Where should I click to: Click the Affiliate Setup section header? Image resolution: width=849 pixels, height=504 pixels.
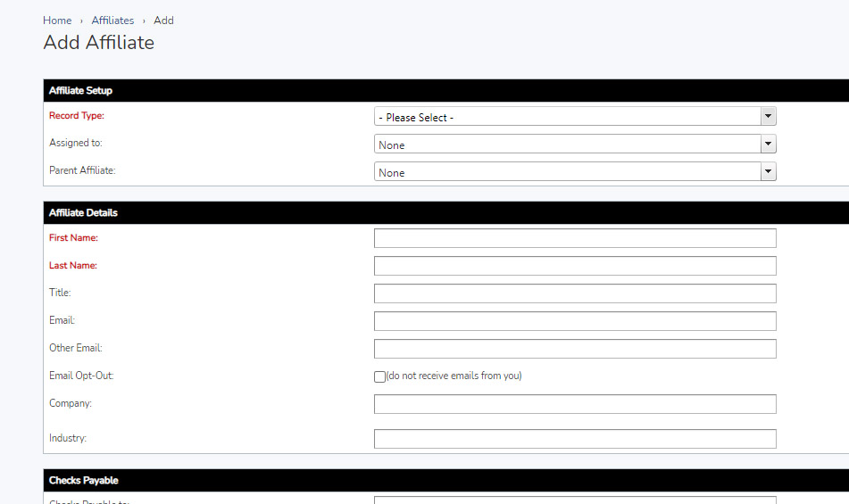coord(80,91)
